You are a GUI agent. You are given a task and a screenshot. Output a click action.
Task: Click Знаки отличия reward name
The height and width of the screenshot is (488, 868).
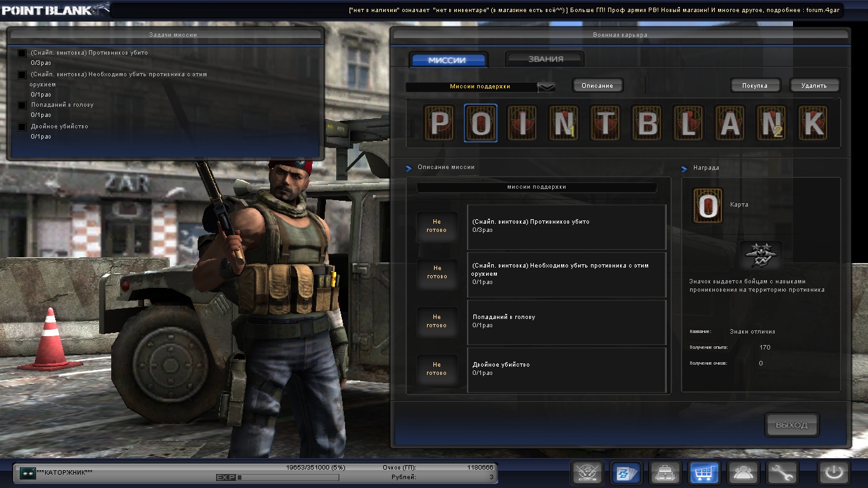click(752, 332)
